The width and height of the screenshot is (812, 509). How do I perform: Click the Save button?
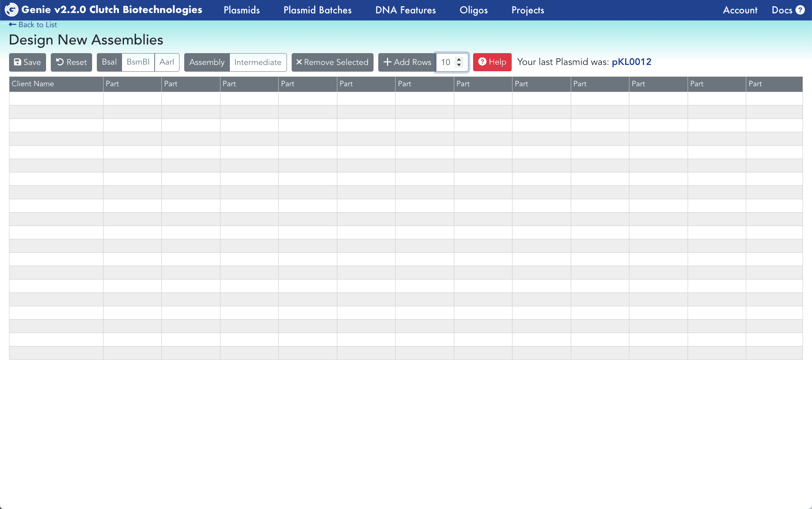click(28, 62)
